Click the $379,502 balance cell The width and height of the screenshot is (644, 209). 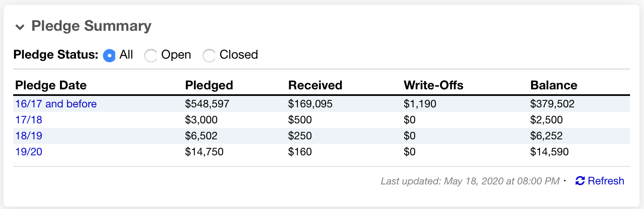point(552,104)
